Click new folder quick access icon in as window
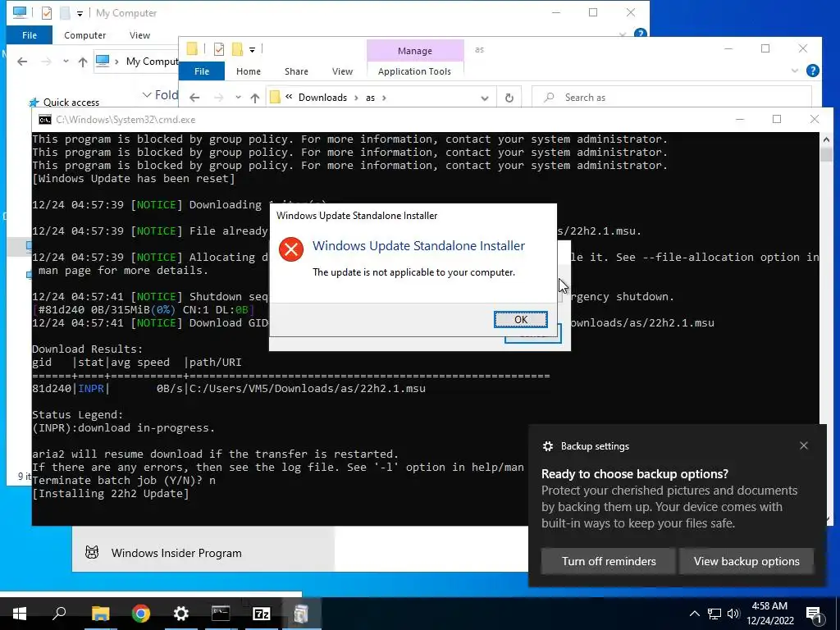Screen dimensions: 840x630 [237, 49]
